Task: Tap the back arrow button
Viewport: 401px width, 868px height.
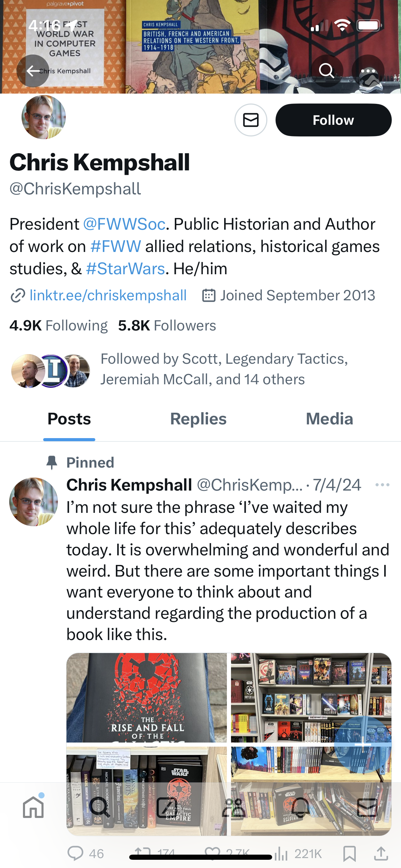Action: 33,71
